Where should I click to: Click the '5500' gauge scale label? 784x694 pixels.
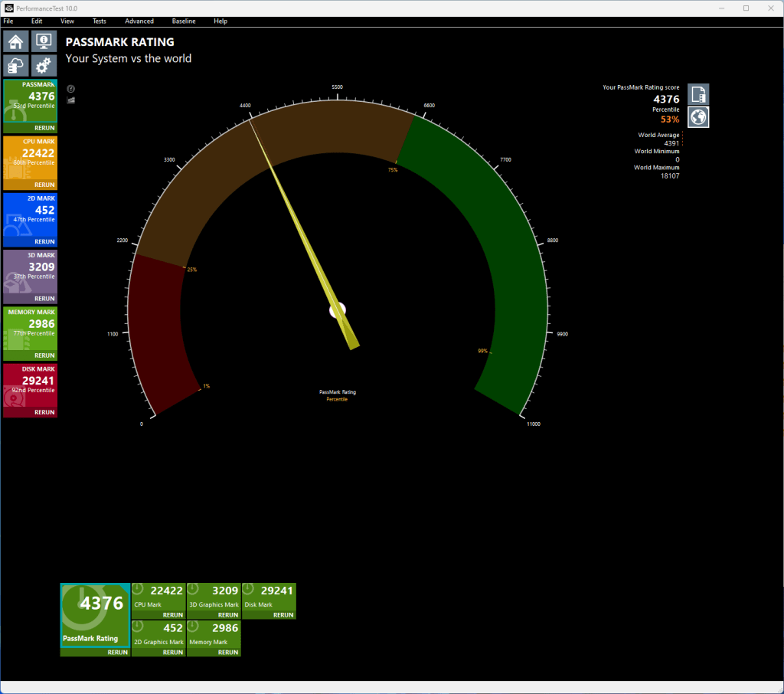point(338,87)
